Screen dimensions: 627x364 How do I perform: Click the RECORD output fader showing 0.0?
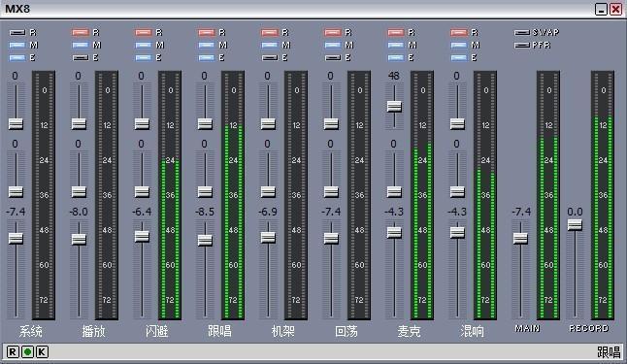[x=575, y=225]
